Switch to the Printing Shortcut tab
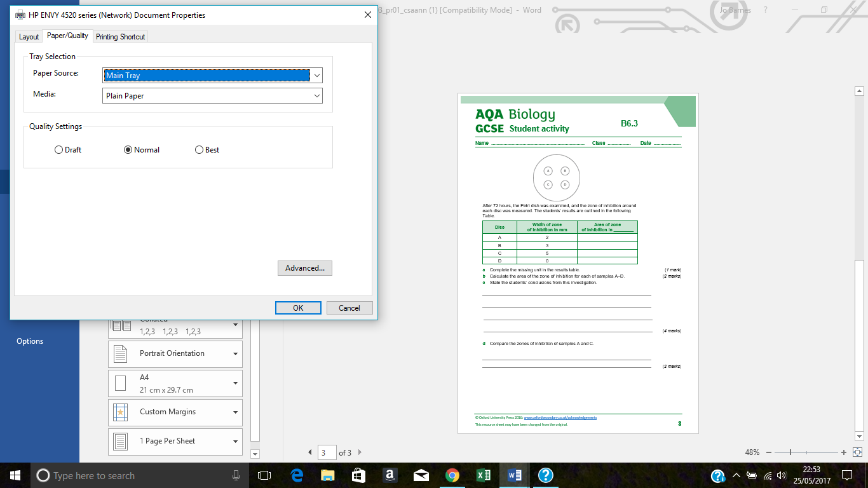Screen dimensions: 868x488 (x=120, y=37)
